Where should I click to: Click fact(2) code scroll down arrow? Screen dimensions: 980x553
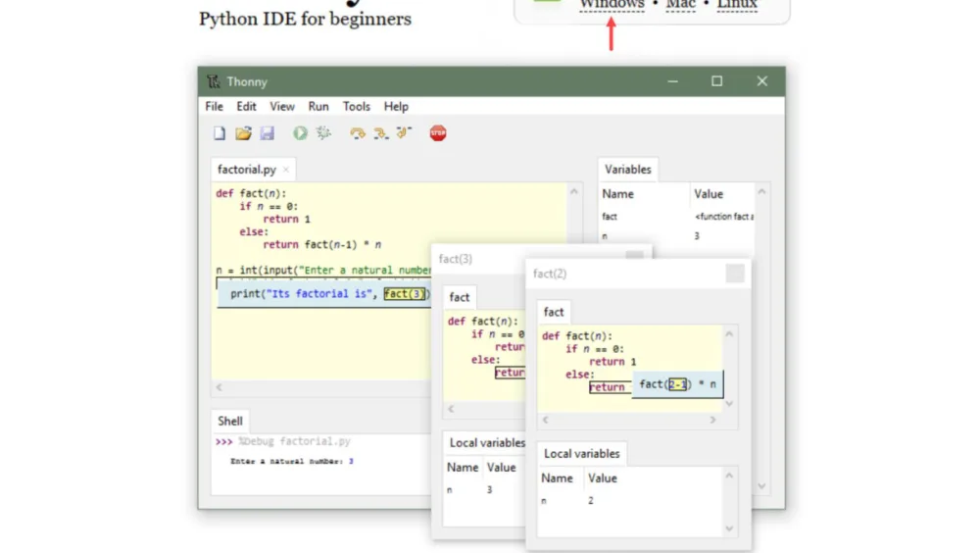[729, 404]
